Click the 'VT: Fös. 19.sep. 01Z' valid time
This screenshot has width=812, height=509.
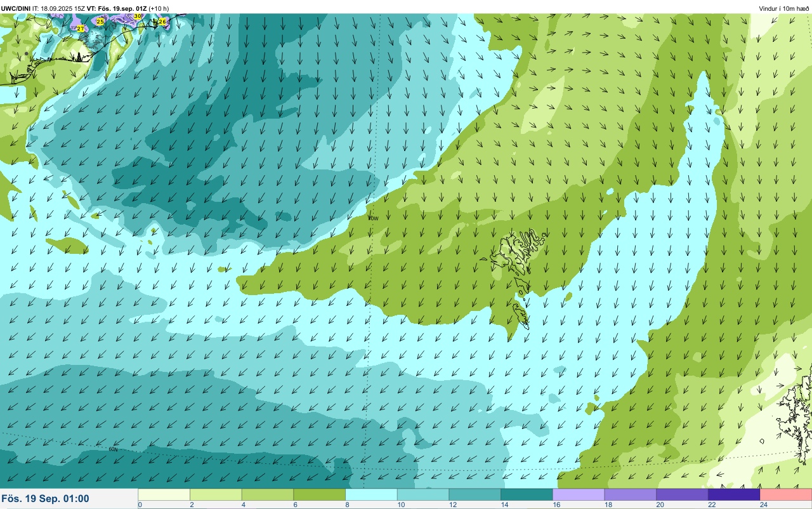117,8
